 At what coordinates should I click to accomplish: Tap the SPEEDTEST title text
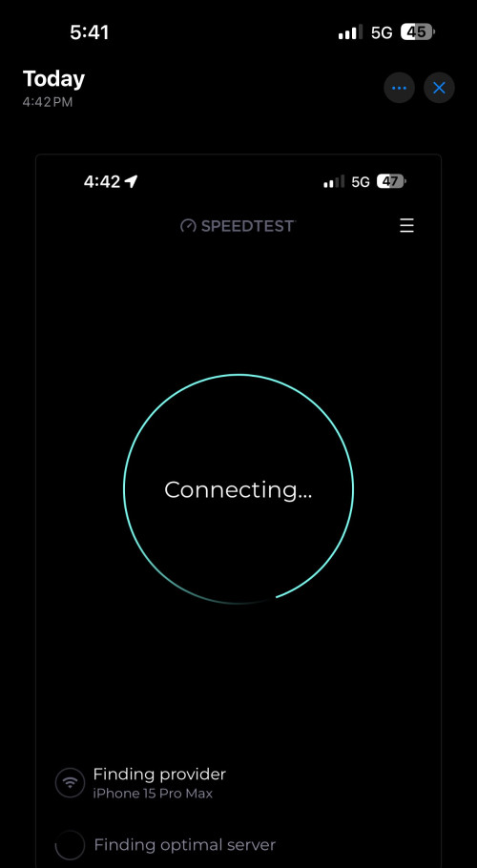point(247,226)
